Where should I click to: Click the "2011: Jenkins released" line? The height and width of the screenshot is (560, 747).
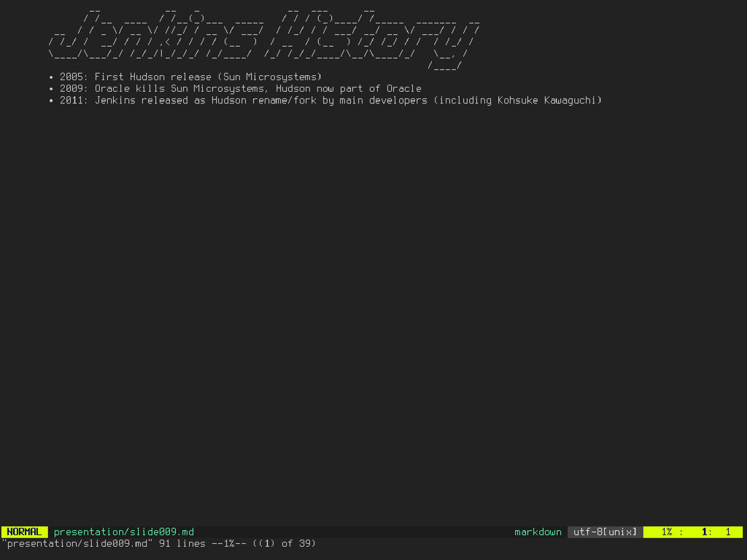tap(325, 100)
